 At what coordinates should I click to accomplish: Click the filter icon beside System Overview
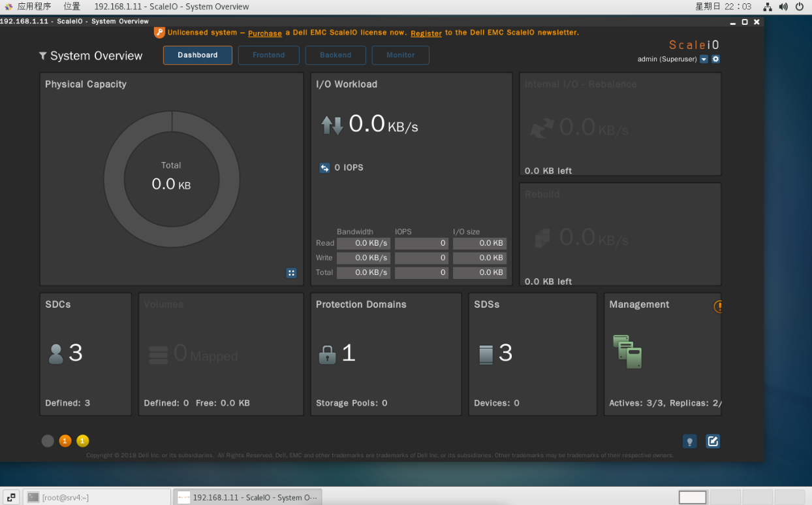[x=43, y=56]
